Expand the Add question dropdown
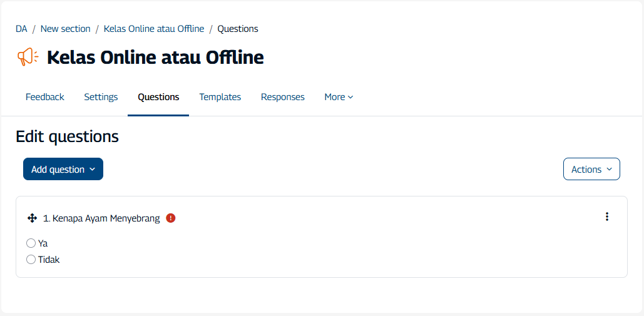Image resolution: width=644 pixels, height=316 pixels. (63, 169)
